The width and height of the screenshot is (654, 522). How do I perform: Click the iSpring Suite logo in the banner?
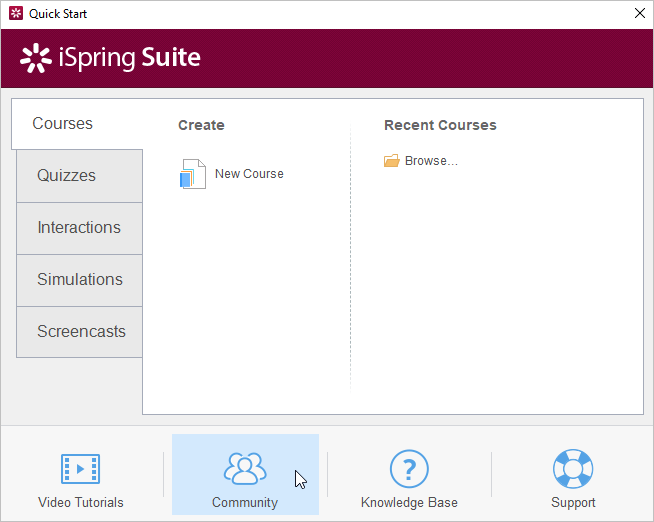tap(110, 58)
